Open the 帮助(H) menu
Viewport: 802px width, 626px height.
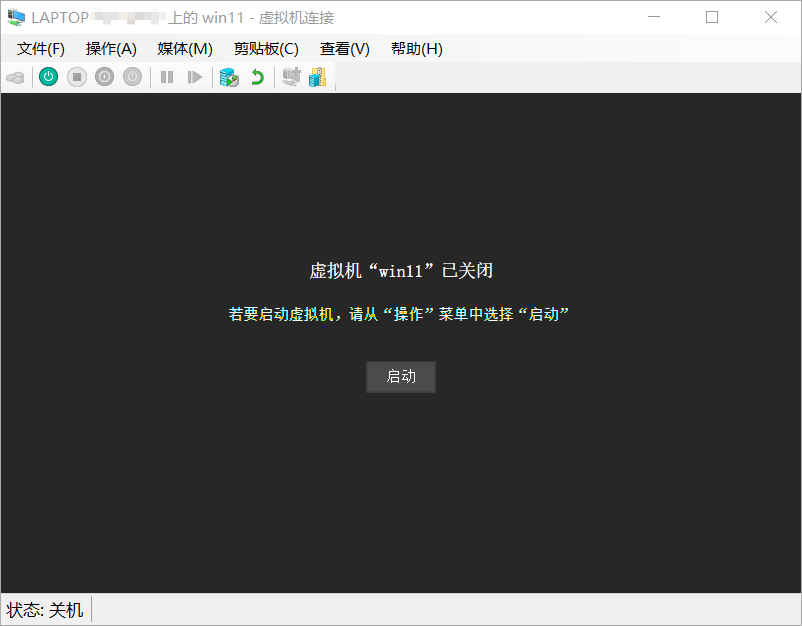(416, 49)
